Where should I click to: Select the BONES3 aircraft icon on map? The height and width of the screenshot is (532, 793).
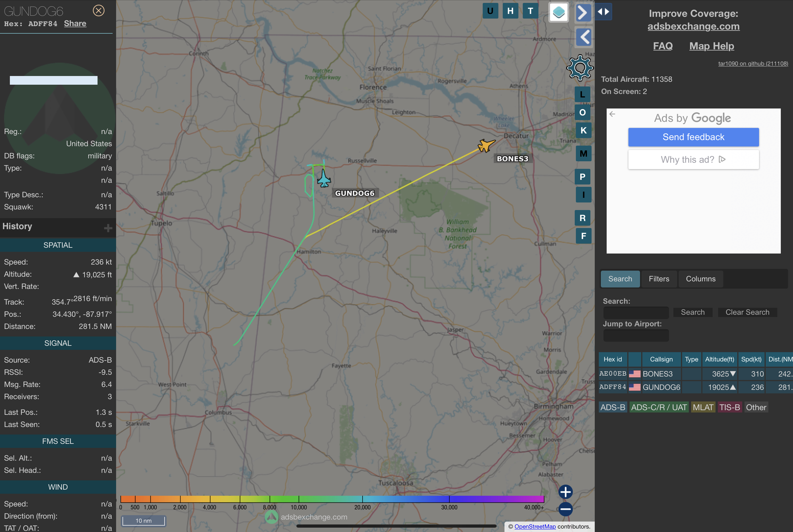click(x=486, y=145)
